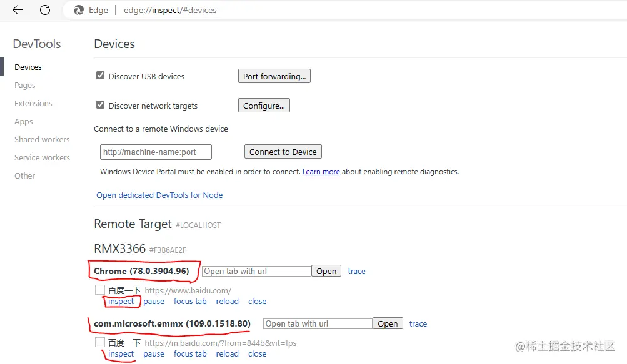The image size is (627, 364).
Task: Focus Chrome's Open tab with url field
Action: [256, 272]
